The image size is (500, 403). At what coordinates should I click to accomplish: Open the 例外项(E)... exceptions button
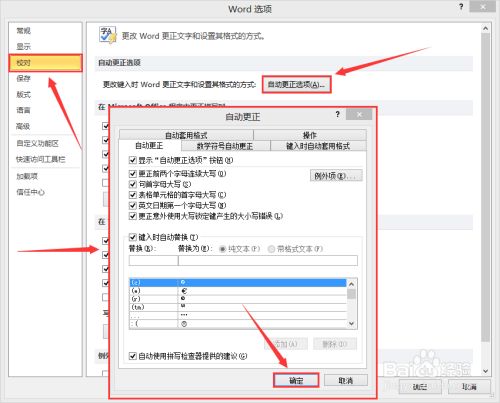pyautogui.click(x=336, y=176)
